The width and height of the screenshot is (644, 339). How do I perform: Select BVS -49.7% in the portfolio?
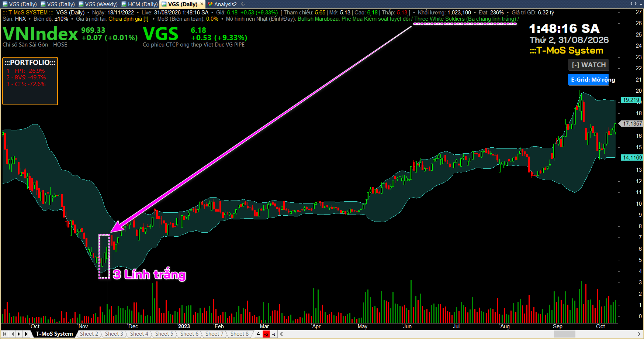pos(26,78)
